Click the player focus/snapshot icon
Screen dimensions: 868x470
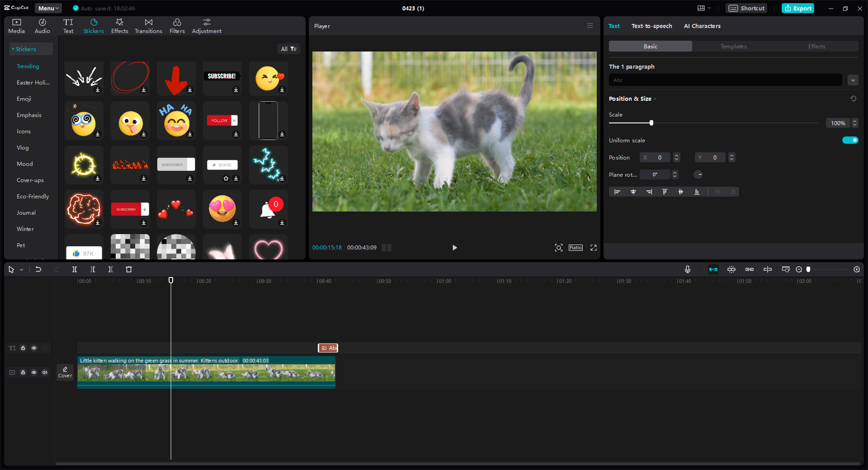point(559,248)
